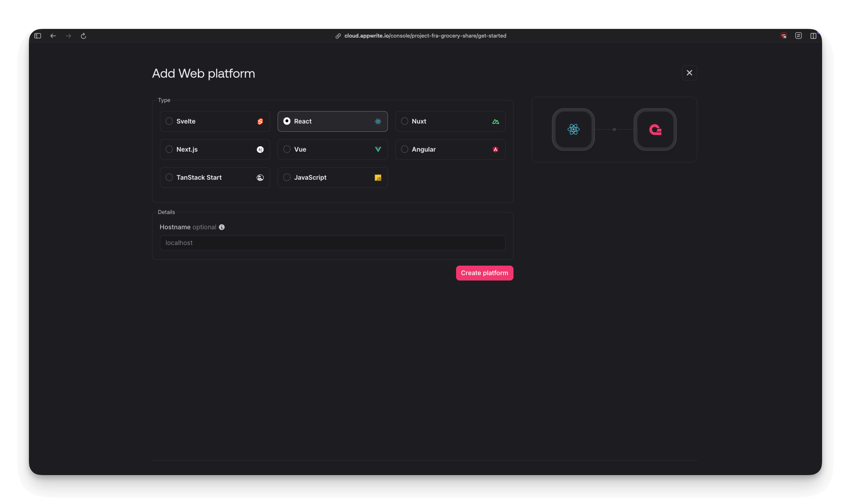Image resolution: width=851 pixels, height=504 pixels.
Task: Click the Vue logo icon
Action: (378, 149)
